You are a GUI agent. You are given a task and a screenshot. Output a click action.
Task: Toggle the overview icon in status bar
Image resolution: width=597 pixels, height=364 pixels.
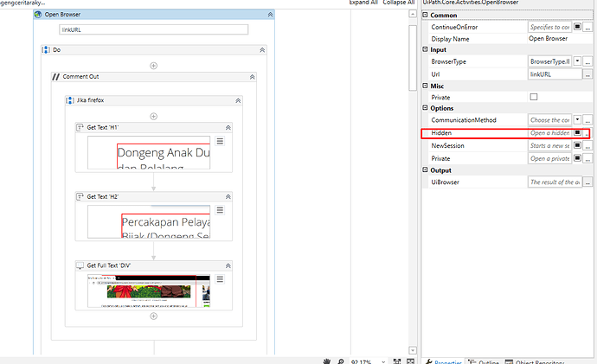pos(410,361)
